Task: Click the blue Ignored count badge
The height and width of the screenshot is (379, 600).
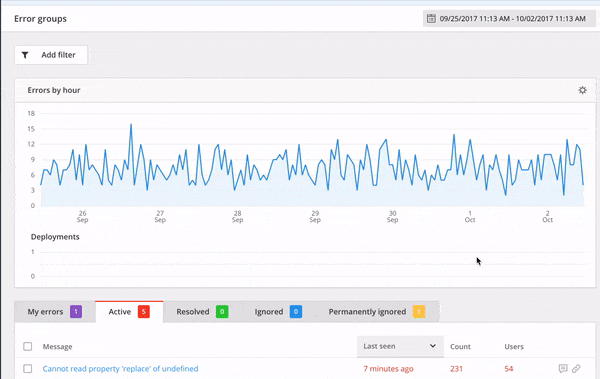Action: click(296, 312)
